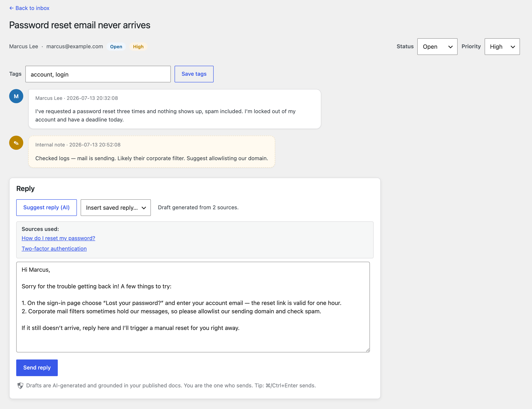Click the Marcus Lee name below the ticket title
Screen dimensions: 532x409
pyautogui.click(x=23, y=46)
